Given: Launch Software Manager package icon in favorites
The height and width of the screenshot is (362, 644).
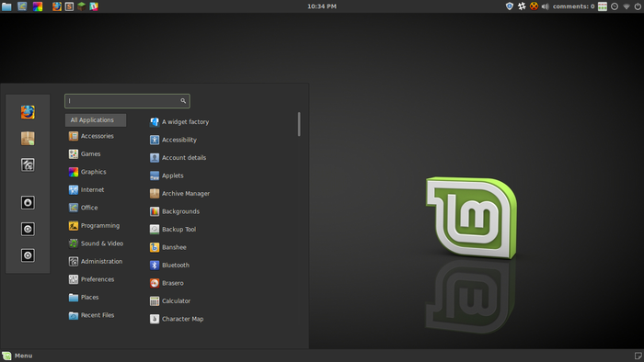Looking at the screenshot, I should [28, 139].
